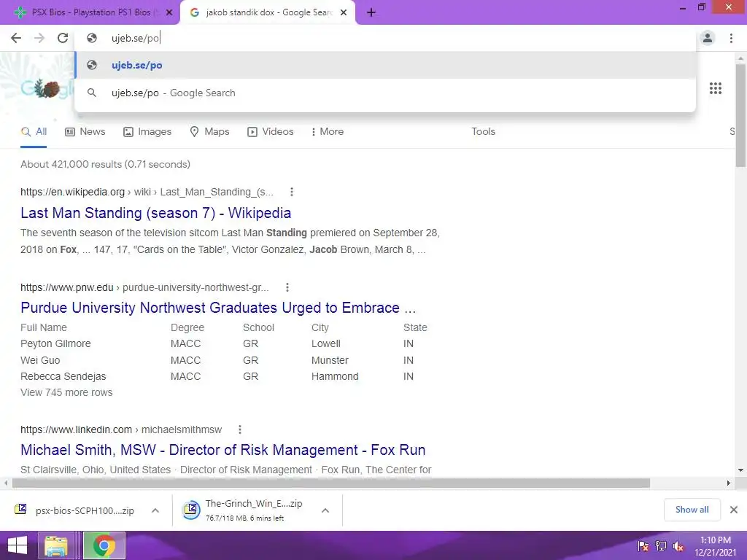Click Show all downloads
Viewport: 747px width, 560px height.
(692, 510)
